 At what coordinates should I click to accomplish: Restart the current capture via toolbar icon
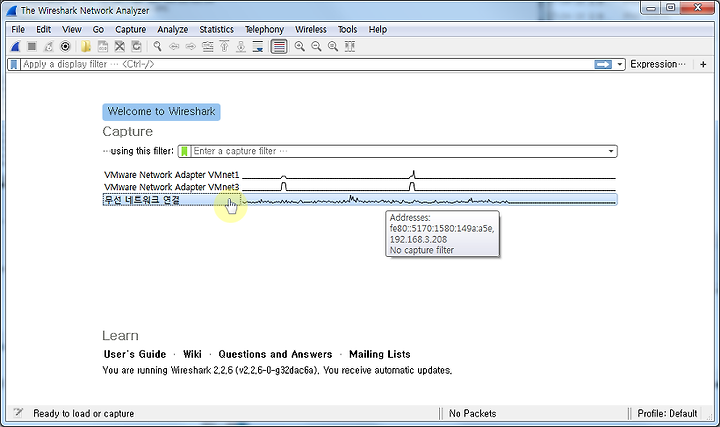click(x=48, y=46)
